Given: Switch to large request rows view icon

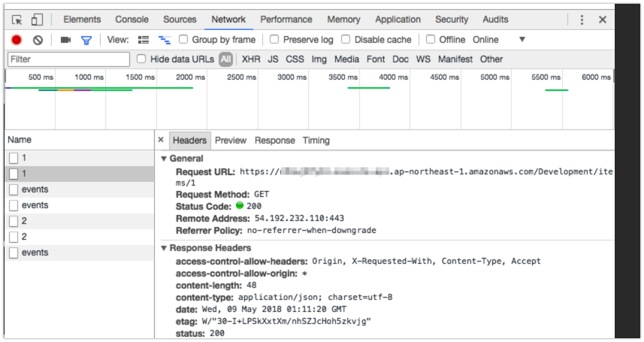Looking at the screenshot, I should 144,40.
